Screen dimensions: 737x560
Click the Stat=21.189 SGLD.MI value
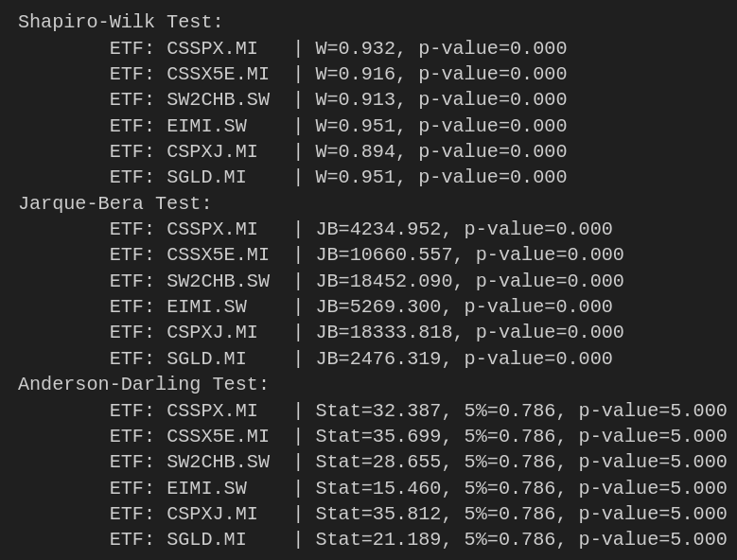point(377,539)
